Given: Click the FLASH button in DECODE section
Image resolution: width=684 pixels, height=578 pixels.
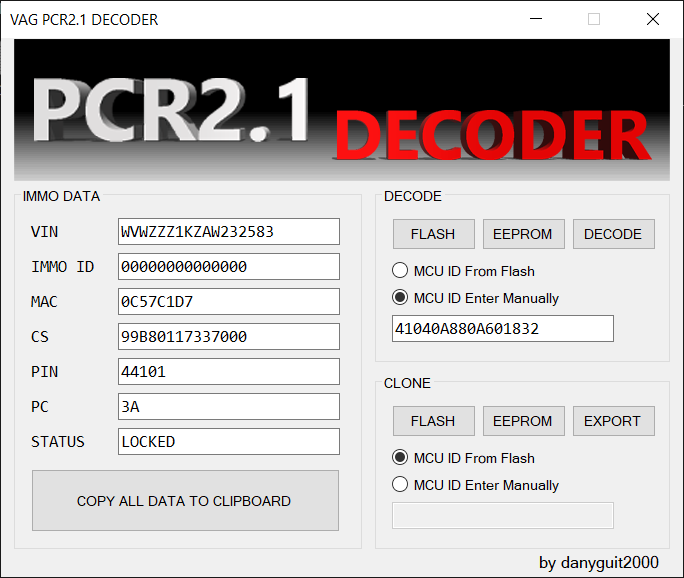Looking at the screenshot, I should [x=433, y=234].
